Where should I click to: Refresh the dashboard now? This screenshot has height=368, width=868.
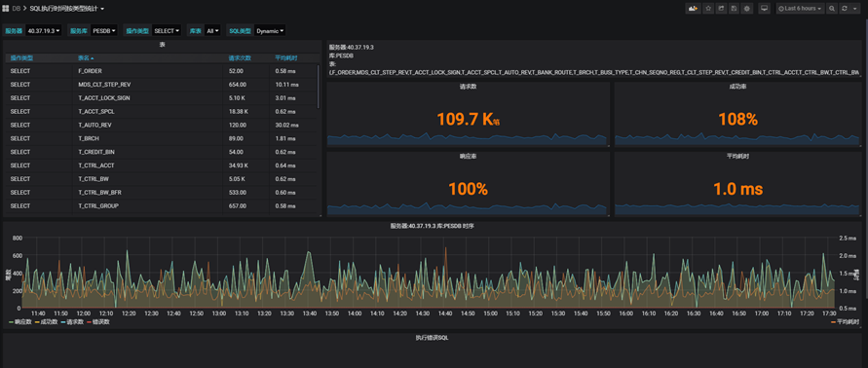pyautogui.click(x=845, y=9)
